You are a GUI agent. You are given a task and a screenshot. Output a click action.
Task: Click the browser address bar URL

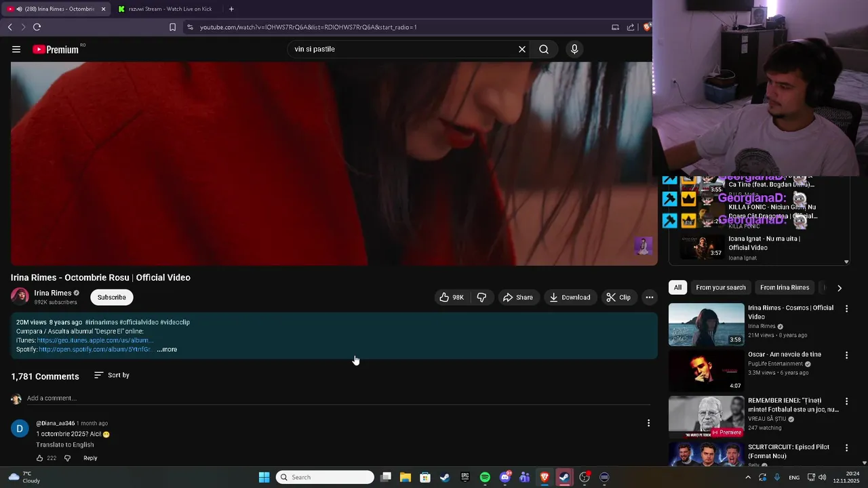(309, 27)
